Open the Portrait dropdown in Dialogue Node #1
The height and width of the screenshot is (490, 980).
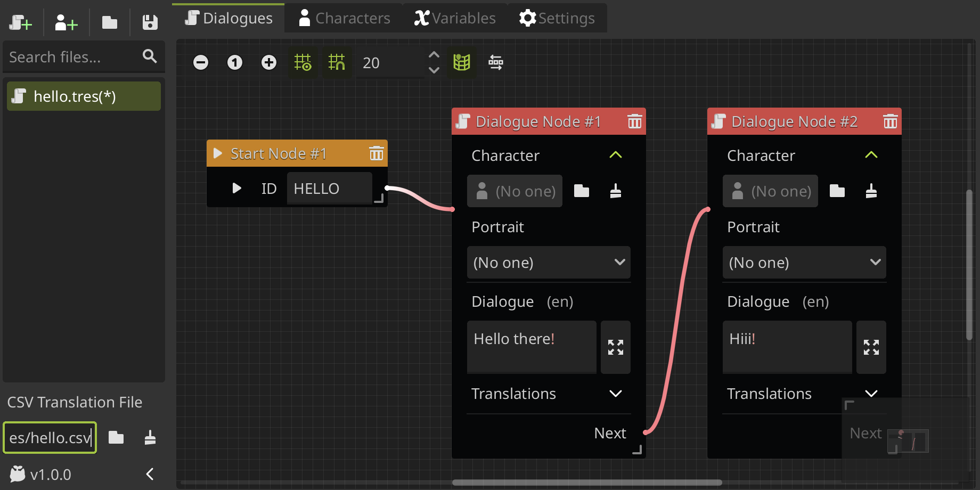(x=548, y=262)
